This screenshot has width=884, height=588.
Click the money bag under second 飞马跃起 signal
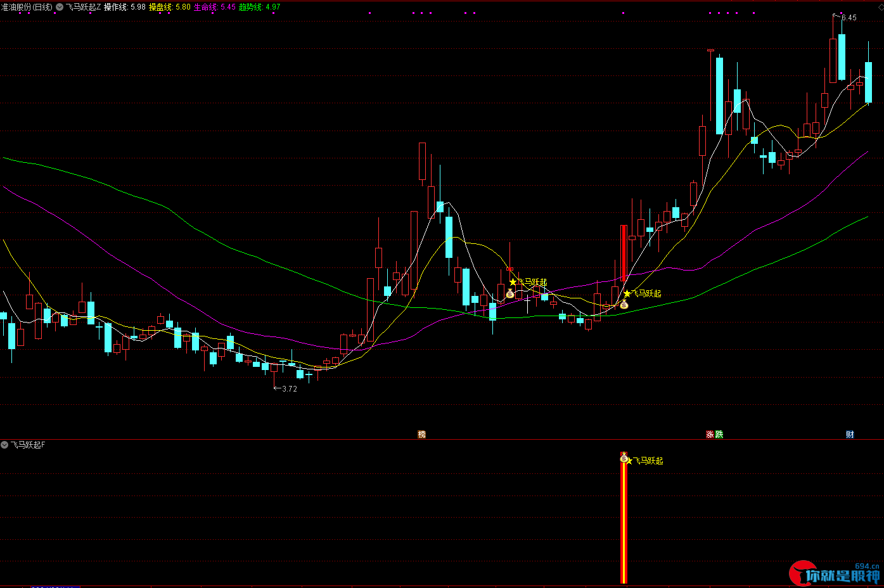624,305
